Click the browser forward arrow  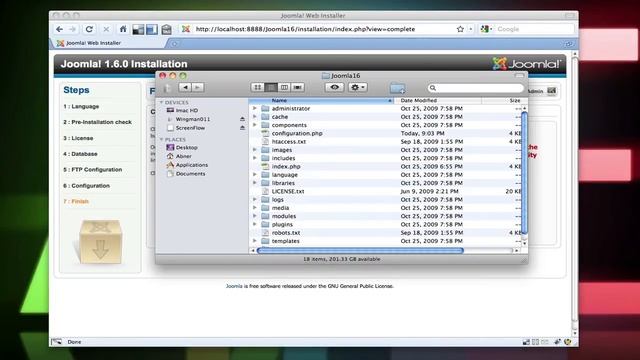coord(73,29)
